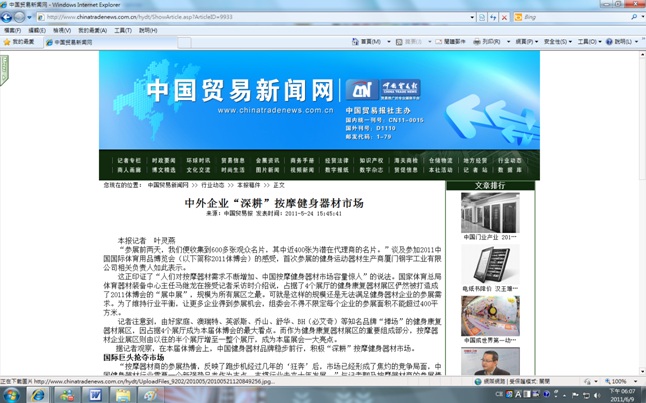646x403 pixels.
Task: Open the address bar autocomplete dropdown arrow
Action: point(472,17)
